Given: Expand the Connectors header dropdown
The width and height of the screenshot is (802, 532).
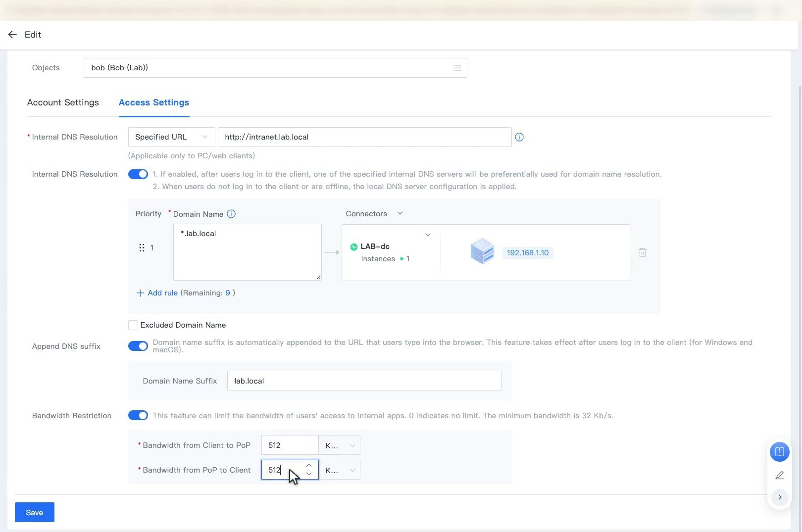Looking at the screenshot, I should pos(400,213).
